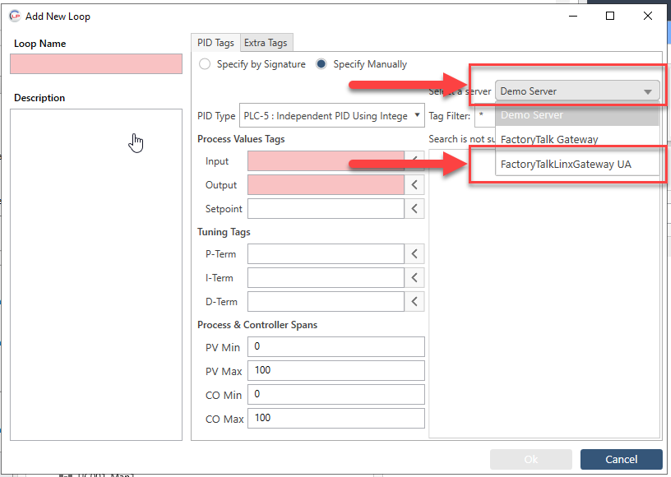Choose FactoryTalk Gateway from the list
This screenshot has height=477, width=671.
[577, 139]
